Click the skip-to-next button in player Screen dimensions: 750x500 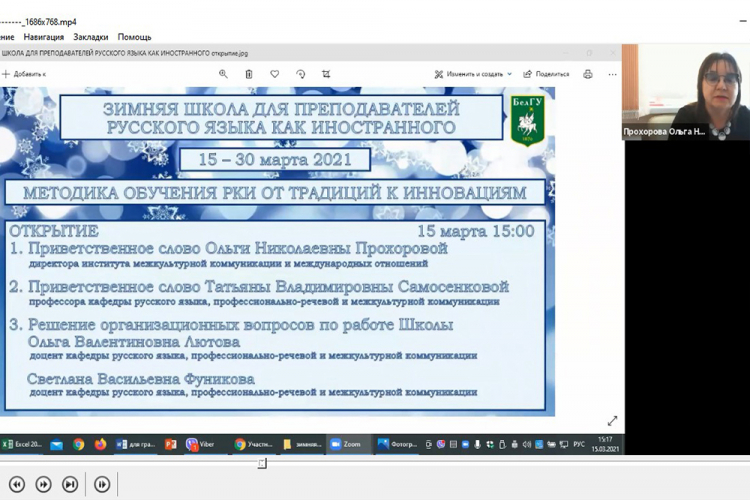click(70, 485)
